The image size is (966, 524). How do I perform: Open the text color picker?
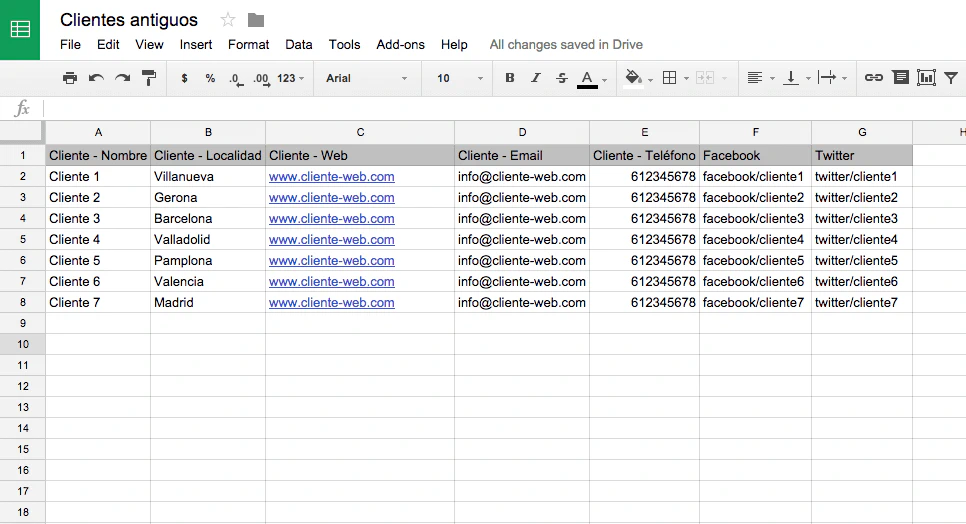588,78
